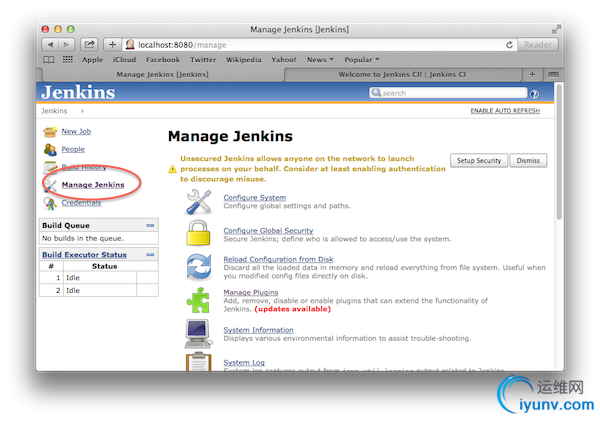Dismiss the security warning
The image size is (600, 421).
(x=528, y=161)
